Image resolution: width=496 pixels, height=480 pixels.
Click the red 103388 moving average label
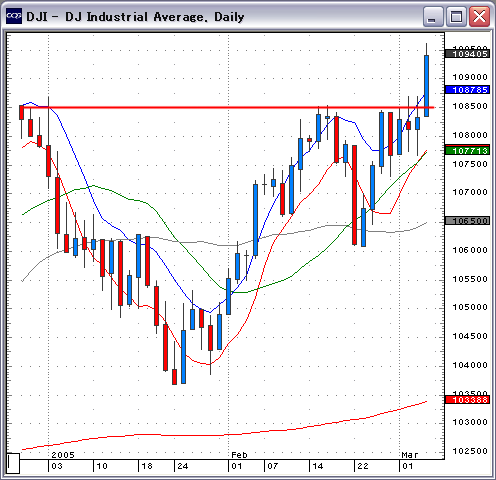click(467, 399)
